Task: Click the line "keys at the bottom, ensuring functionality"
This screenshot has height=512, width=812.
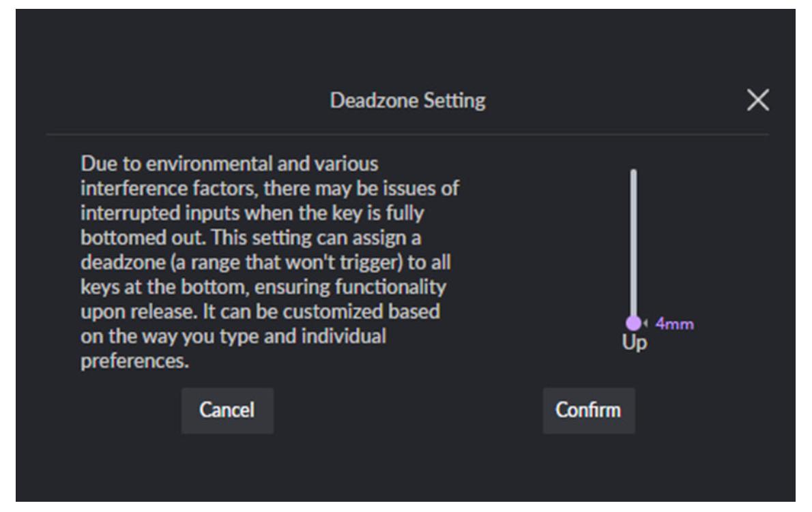Action: tap(263, 288)
